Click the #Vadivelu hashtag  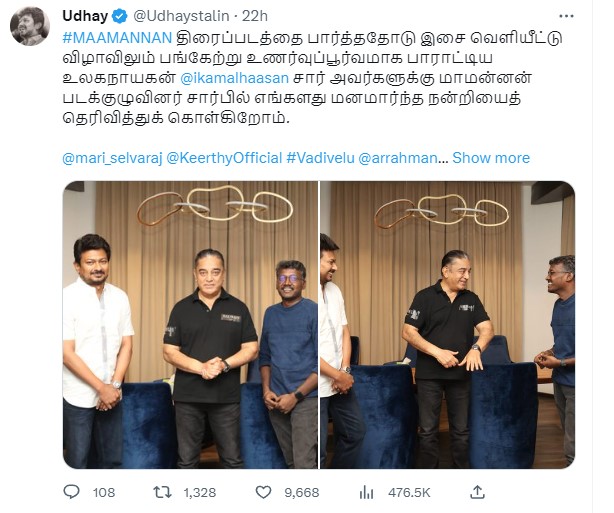pos(320,158)
